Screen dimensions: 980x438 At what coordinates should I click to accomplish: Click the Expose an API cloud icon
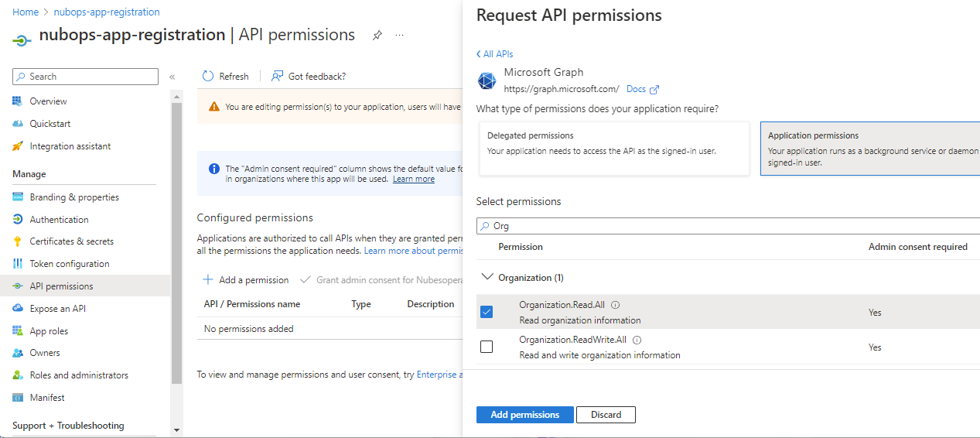pos(18,309)
